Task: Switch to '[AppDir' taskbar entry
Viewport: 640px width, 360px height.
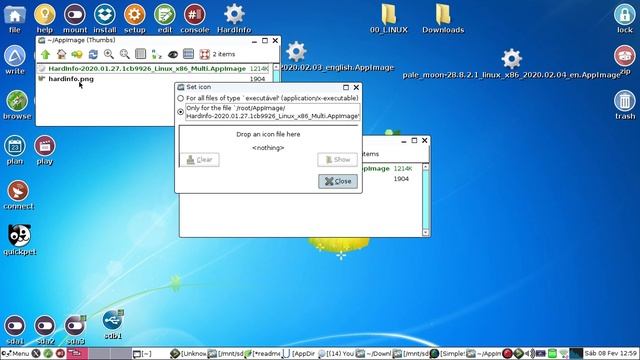Action: [299, 353]
